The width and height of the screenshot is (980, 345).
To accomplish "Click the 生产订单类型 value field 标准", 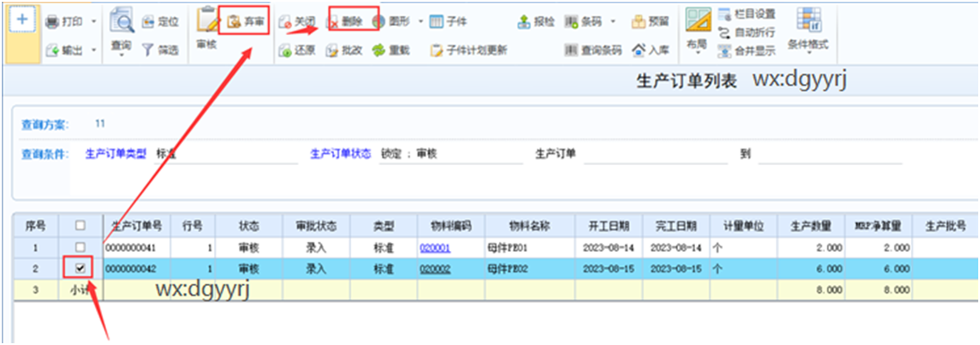I will click(x=226, y=154).
